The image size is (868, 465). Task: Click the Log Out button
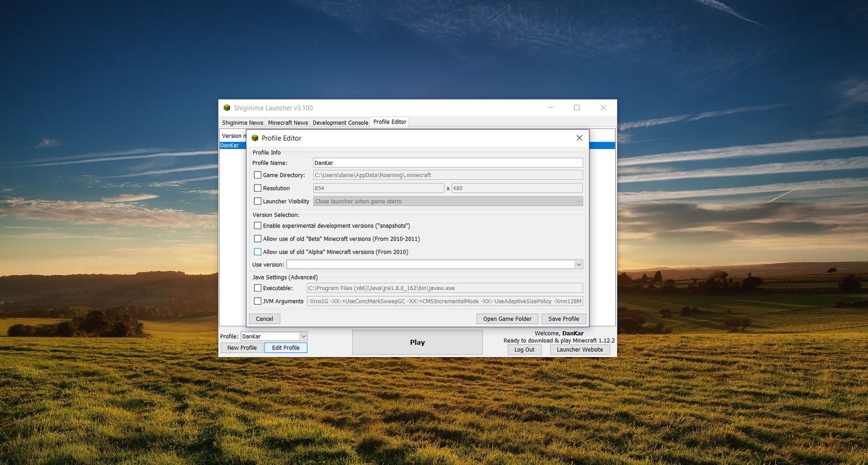point(524,350)
